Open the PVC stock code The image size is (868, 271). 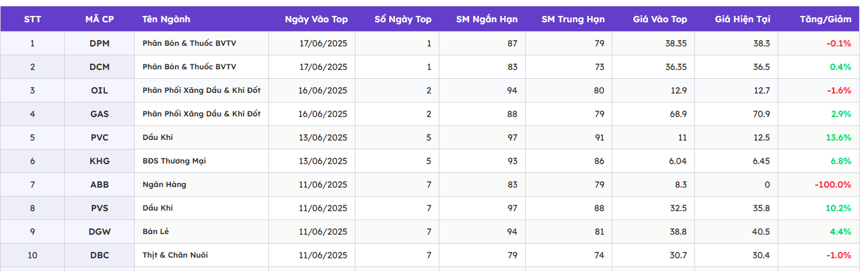99,137
